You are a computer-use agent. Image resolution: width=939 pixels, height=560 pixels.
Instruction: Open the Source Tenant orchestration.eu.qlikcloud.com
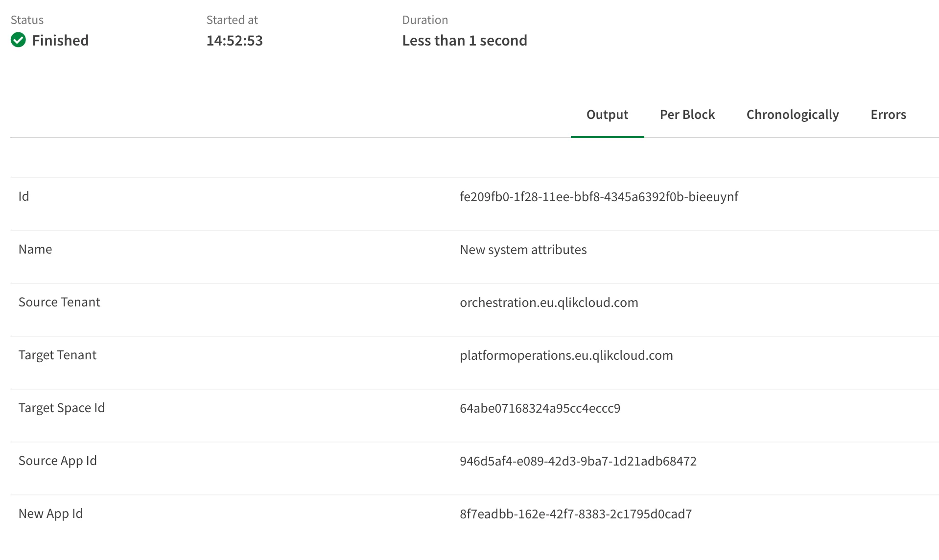coord(549,303)
